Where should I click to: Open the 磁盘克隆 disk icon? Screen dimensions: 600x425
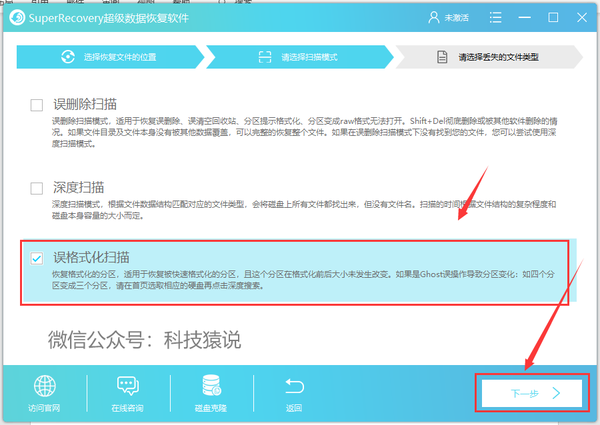coord(211,385)
